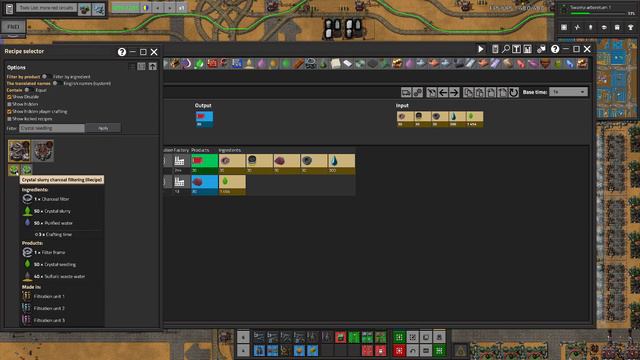Select the top green grid shortcut button

click(x=399, y=337)
